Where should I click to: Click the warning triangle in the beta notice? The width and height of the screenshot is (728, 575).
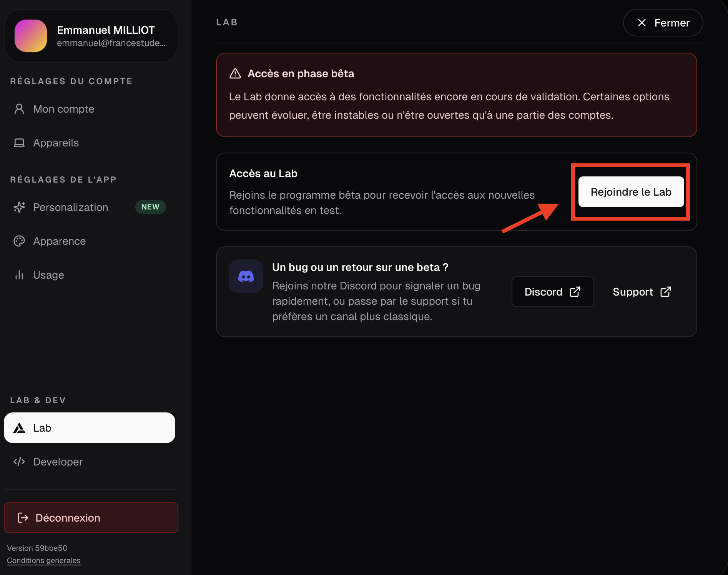(x=235, y=73)
